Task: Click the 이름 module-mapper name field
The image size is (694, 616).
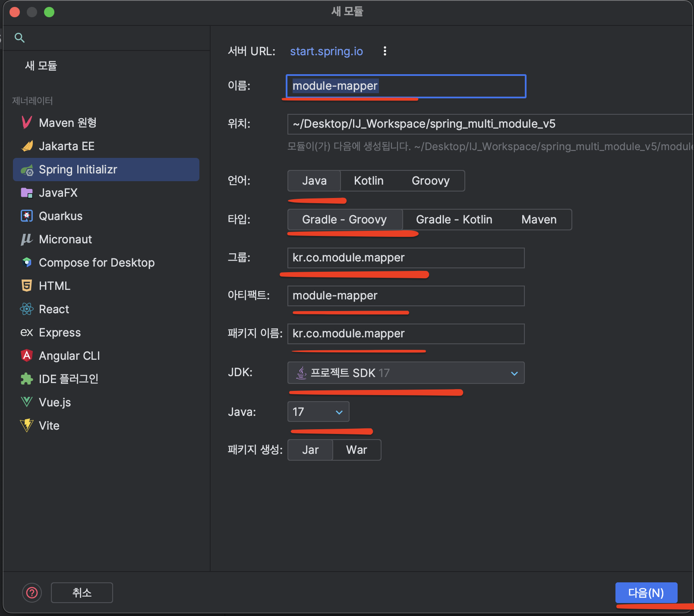Action: point(406,86)
